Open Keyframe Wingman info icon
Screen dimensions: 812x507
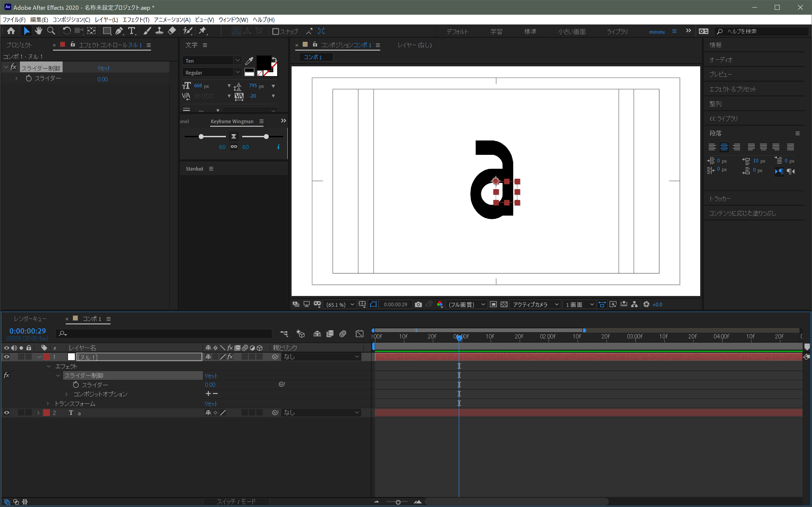[x=278, y=147]
